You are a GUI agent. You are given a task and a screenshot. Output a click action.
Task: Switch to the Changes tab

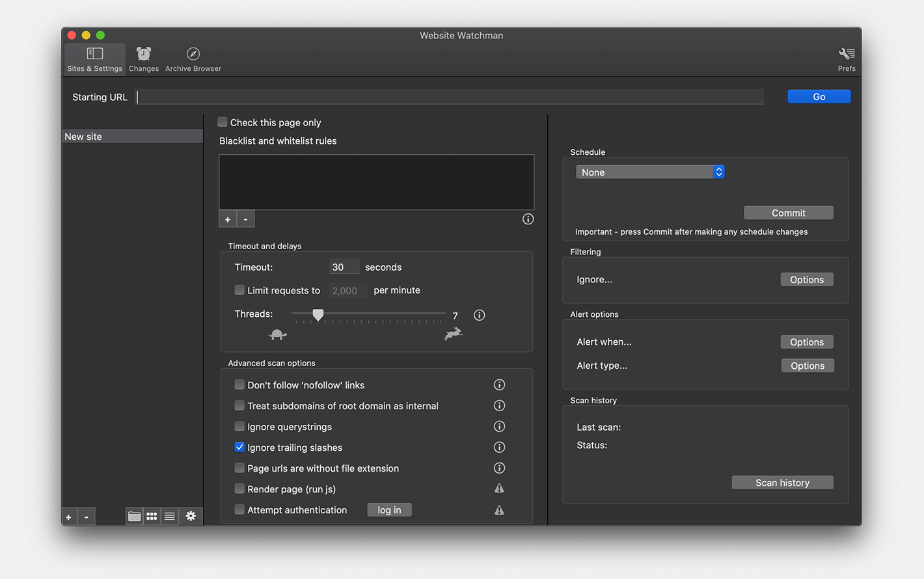point(144,59)
